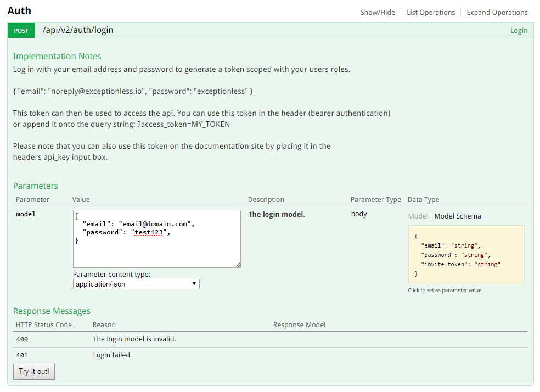Click 'The login model is invalid.' reason text
Viewport: 540px width, 392px height.
click(134, 339)
